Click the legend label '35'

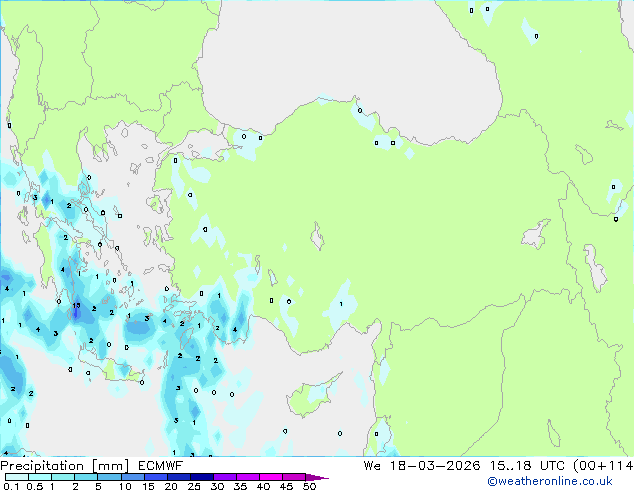pos(240,486)
